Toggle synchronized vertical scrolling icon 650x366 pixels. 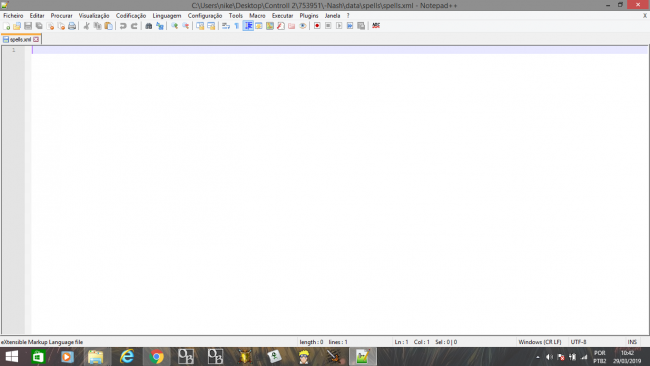200,26
